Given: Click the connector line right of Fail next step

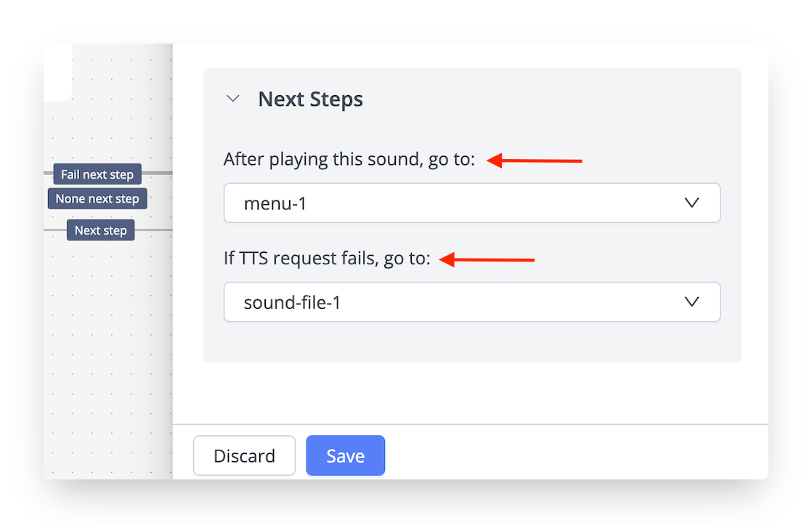Looking at the screenshot, I should (x=157, y=173).
